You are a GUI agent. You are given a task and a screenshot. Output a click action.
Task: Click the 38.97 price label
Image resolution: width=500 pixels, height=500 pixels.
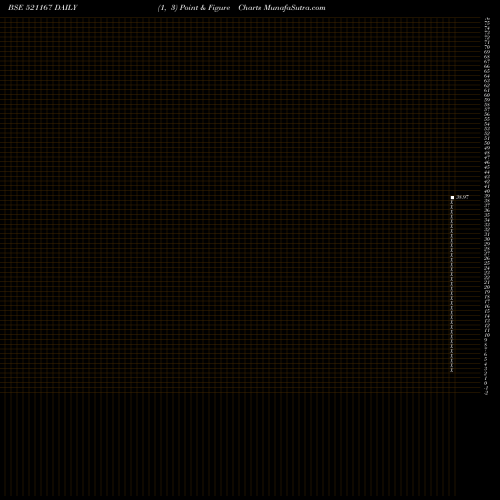pos(462,197)
